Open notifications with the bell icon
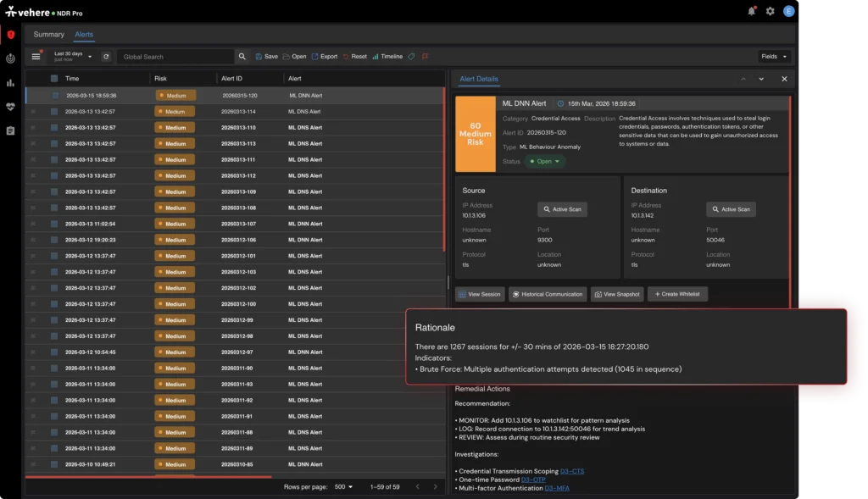Viewport: 868px width, 499px height. (x=753, y=10)
